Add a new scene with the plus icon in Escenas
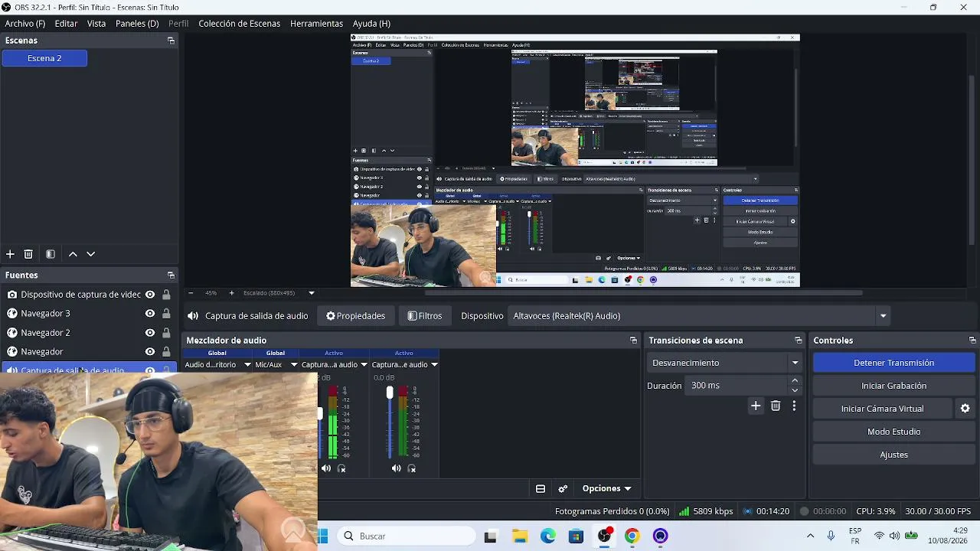980x551 pixels. 10,254
